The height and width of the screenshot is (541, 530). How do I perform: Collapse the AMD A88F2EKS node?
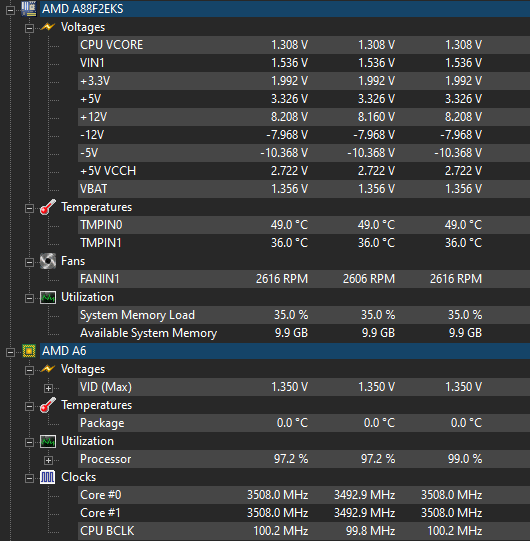tap(10, 10)
